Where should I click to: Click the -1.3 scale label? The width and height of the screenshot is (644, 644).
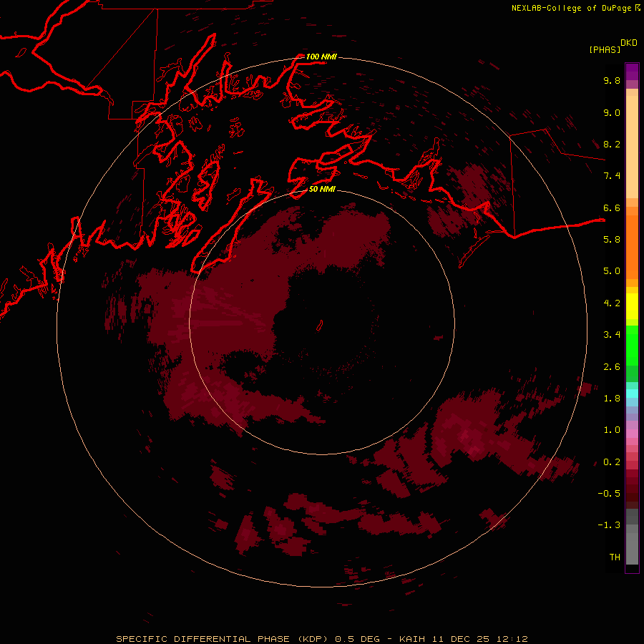pos(609,525)
